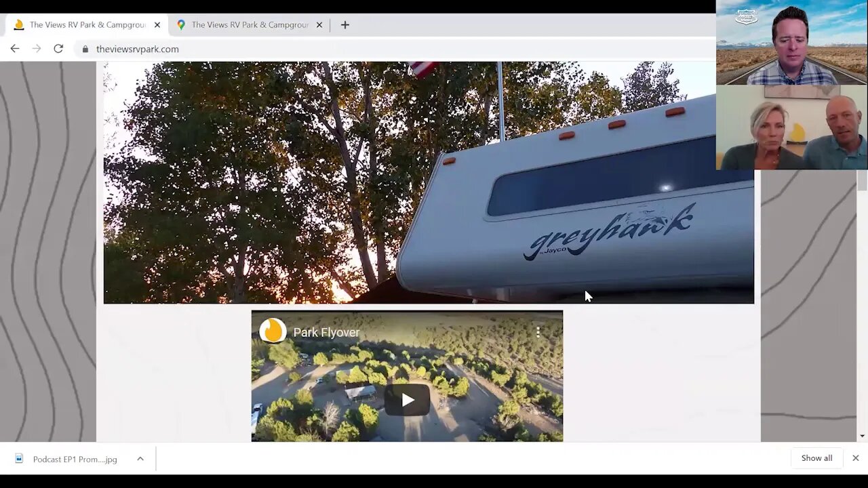Open Podcast EP1 Prom jpg download
The height and width of the screenshot is (488, 868).
point(75,459)
